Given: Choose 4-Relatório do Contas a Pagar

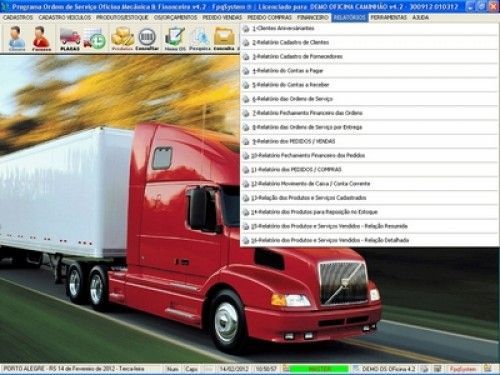Looking at the screenshot, I should coord(369,71).
